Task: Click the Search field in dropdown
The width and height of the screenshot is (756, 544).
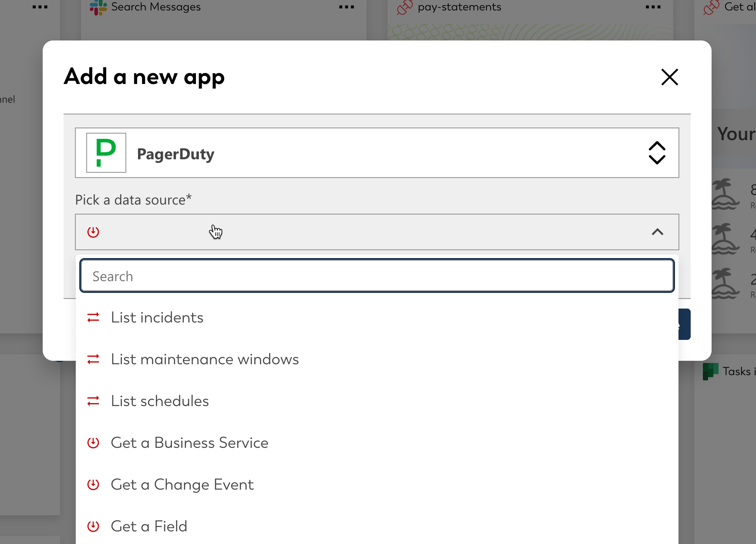Action: tap(377, 276)
